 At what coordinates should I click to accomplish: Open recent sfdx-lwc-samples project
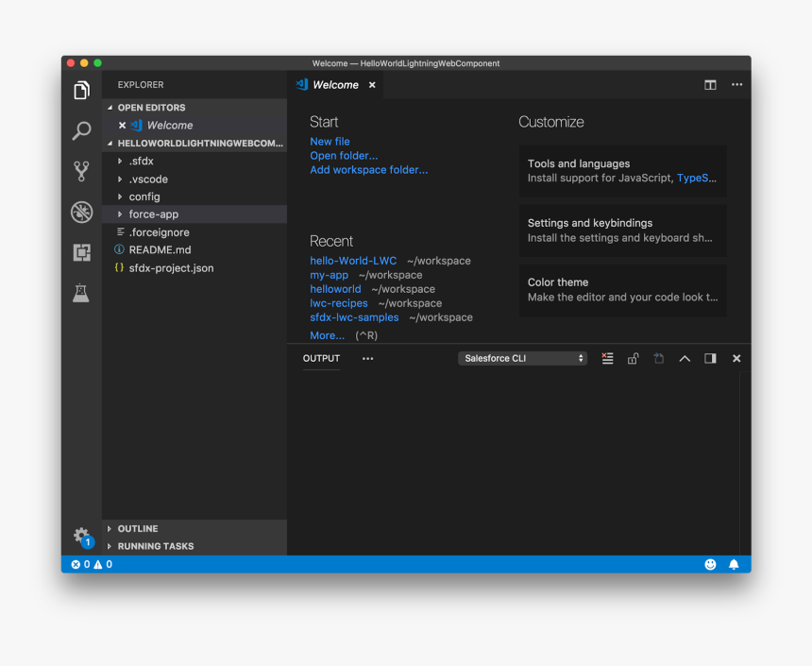click(354, 317)
